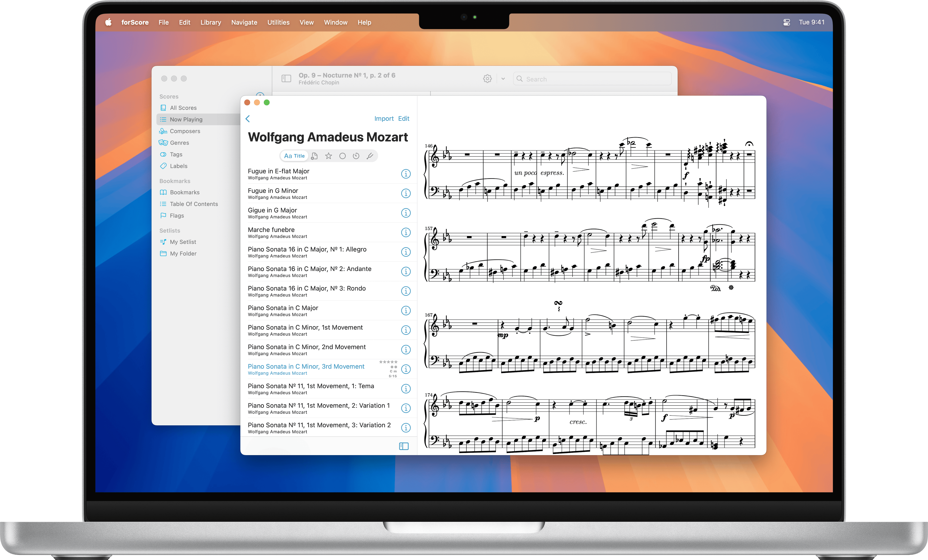The image size is (928, 560).
Task: Click the clock showing Tue 9:41
Action: pyautogui.click(x=812, y=22)
